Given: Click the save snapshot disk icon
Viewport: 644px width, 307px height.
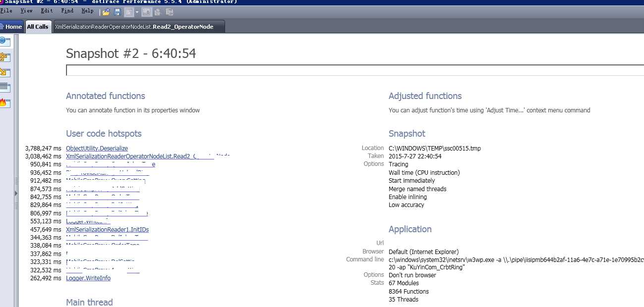Looking at the screenshot, I should tap(117, 12).
